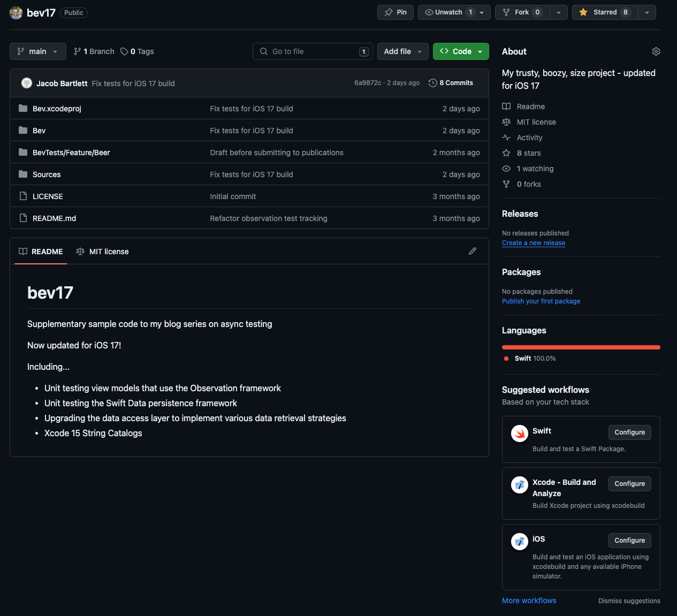Dismiss workflow suggestions
677x616 pixels.
pyautogui.click(x=629, y=601)
